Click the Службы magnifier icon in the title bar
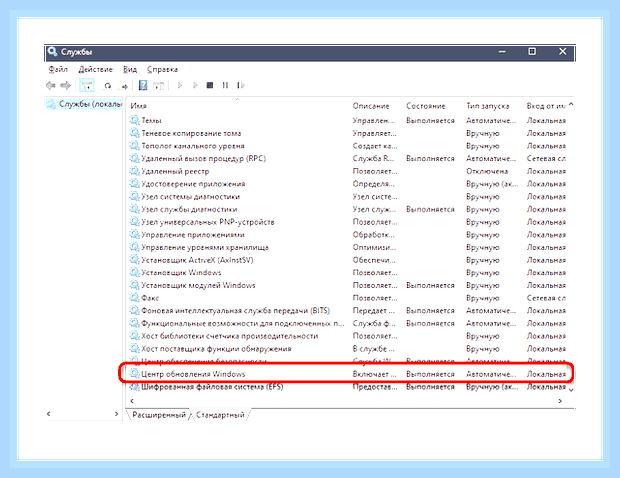Screen dimensions: 620x478 point(52,51)
